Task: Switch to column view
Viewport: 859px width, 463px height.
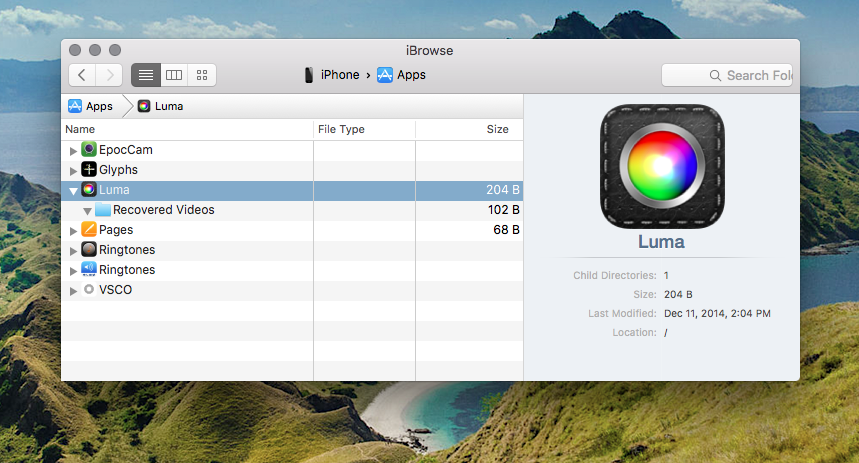Action: (x=174, y=75)
